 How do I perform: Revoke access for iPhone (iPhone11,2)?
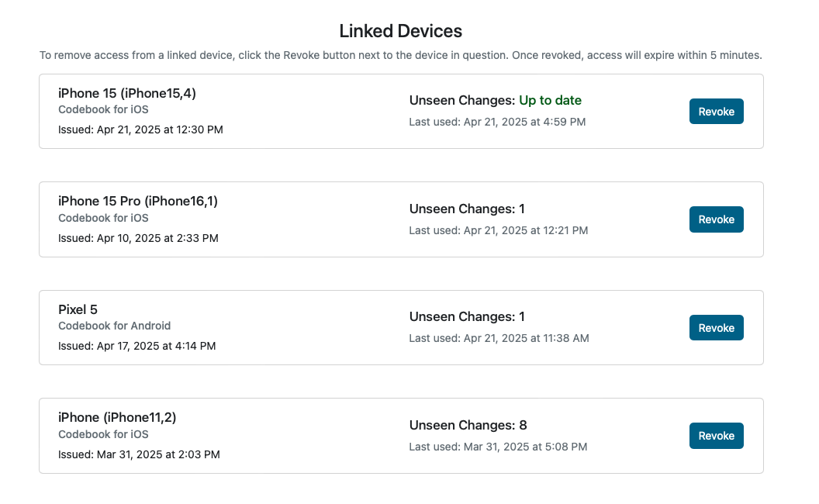pos(716,436)
